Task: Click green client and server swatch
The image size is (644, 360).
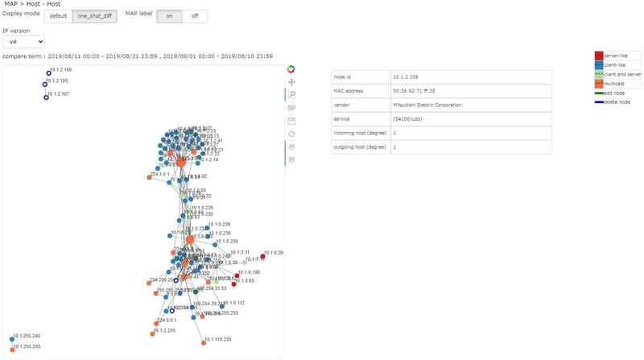Action: tap(599, 74)
